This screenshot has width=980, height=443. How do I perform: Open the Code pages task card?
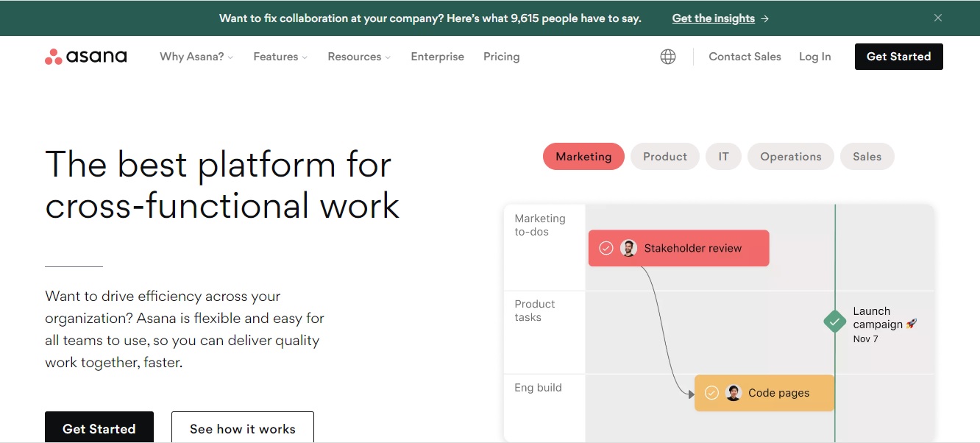(x=764, y=393)
